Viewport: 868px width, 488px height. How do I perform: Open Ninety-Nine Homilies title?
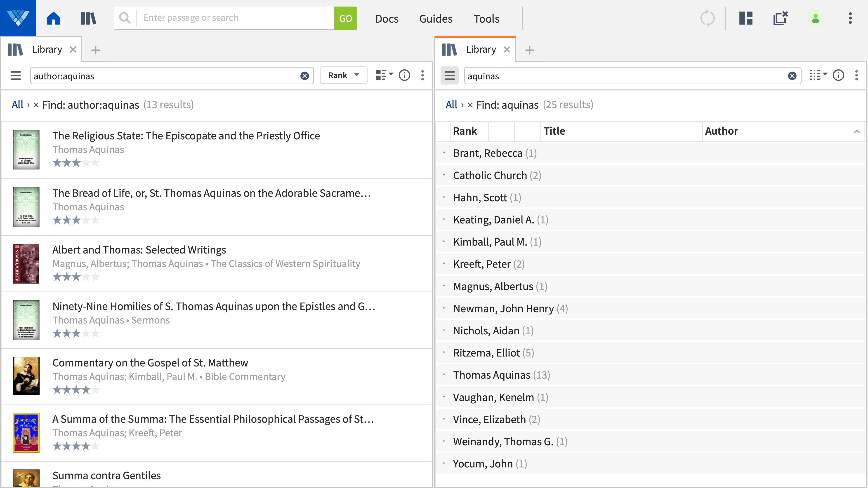[x=214, y=306]
